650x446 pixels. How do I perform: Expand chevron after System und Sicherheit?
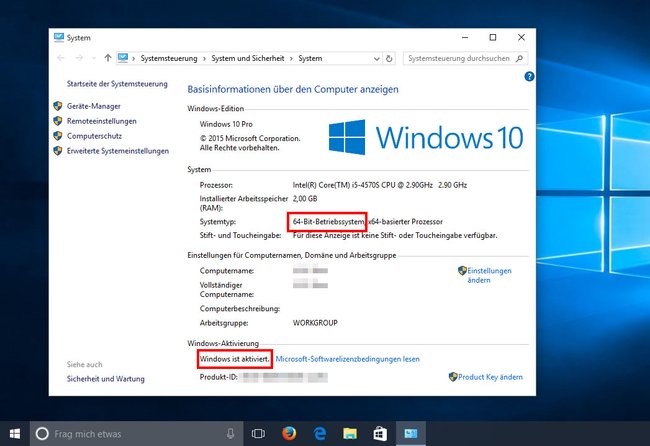291,59
